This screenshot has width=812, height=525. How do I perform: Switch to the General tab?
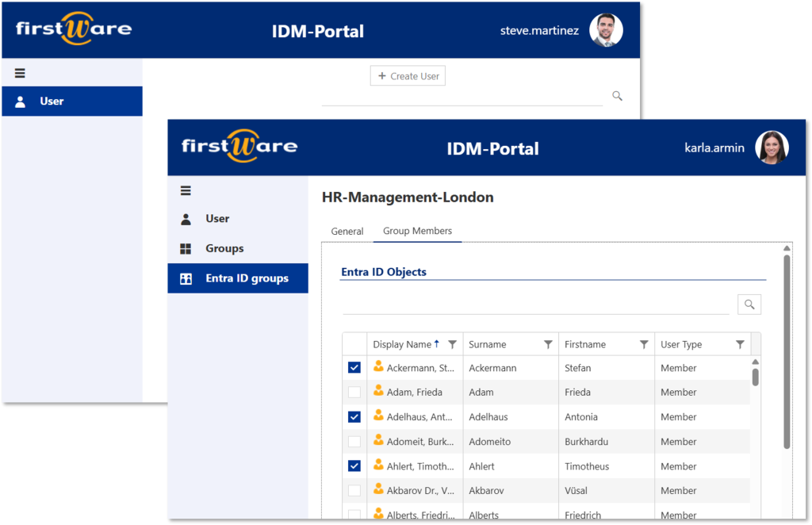tap(347, 231)
